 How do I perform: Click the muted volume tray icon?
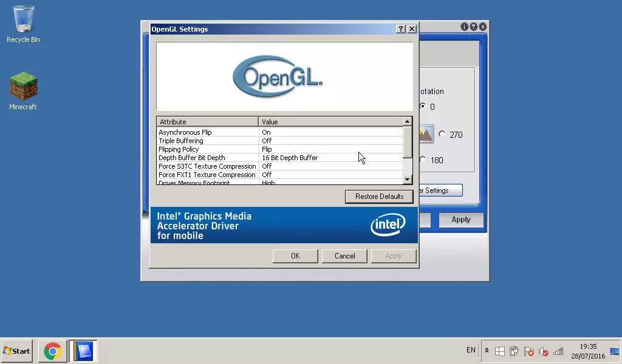tap(543, 351)
